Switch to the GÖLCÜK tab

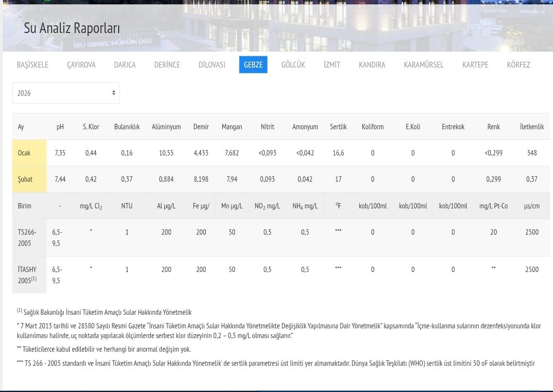click(x=293, y=65)
